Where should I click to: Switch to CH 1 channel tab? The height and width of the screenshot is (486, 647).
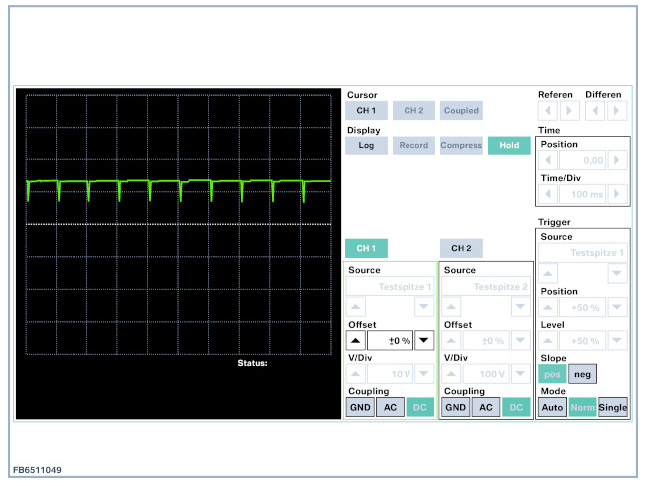coord(366,248)
